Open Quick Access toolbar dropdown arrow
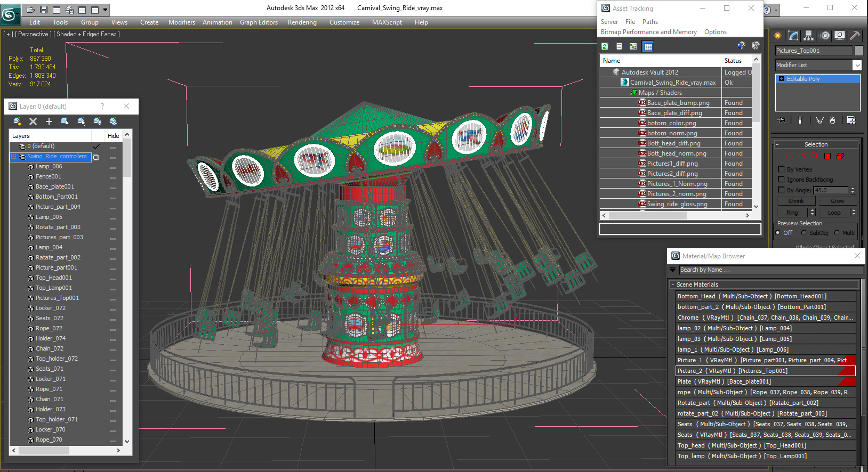Viewport: 868px width, 472px height. pos(106,10)
